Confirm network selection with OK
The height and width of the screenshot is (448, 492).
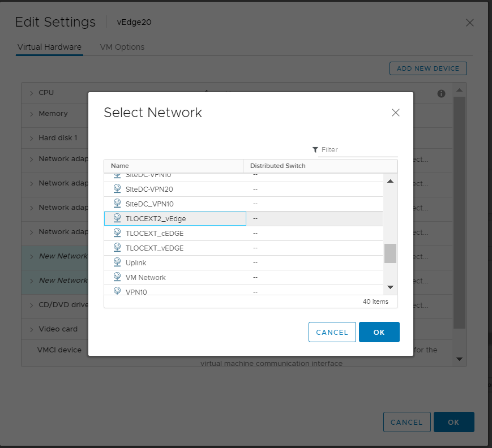coord(379,332)
